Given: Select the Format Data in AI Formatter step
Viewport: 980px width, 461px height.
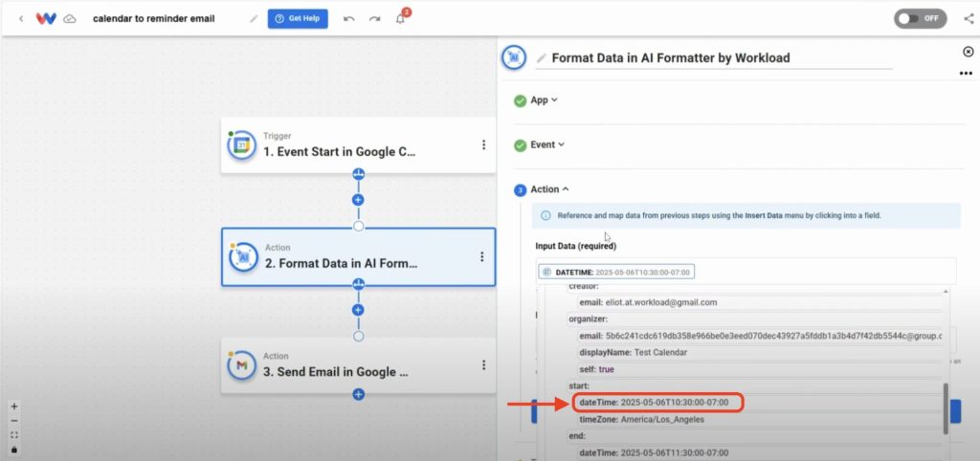Looking at the screenshot, I should (x=358, y=256).
